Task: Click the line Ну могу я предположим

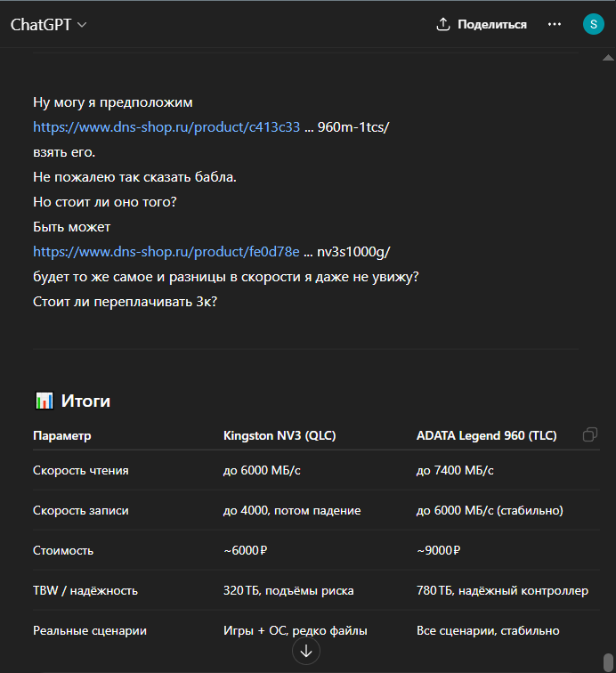Action: click(113, 102)
